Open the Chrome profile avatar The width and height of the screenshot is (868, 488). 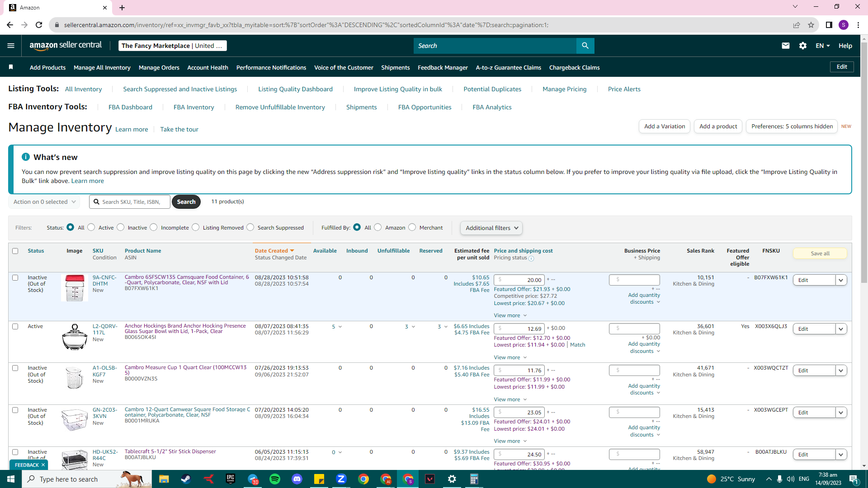coord(844,25)
